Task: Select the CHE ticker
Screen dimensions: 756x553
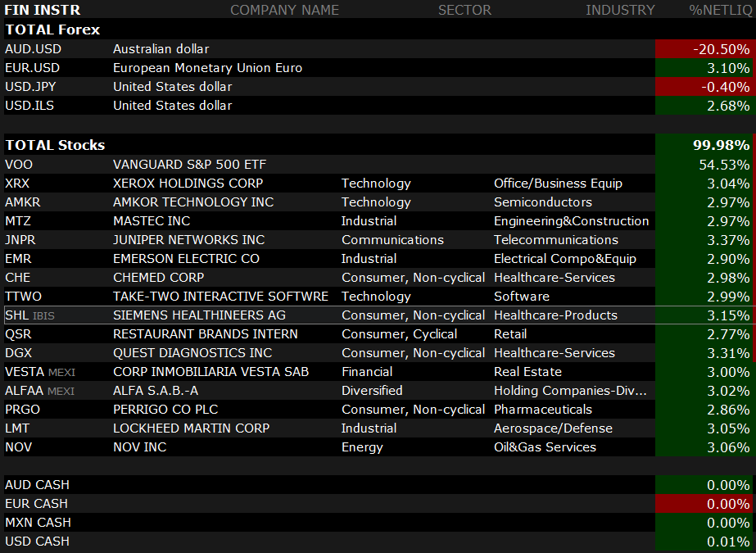Action: [x=18, y=277]
